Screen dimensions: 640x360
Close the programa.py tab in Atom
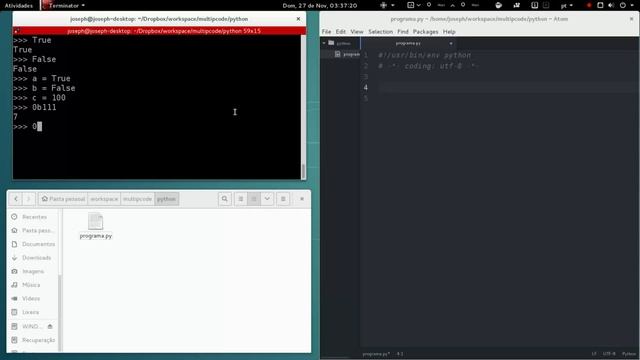point(451,43)
